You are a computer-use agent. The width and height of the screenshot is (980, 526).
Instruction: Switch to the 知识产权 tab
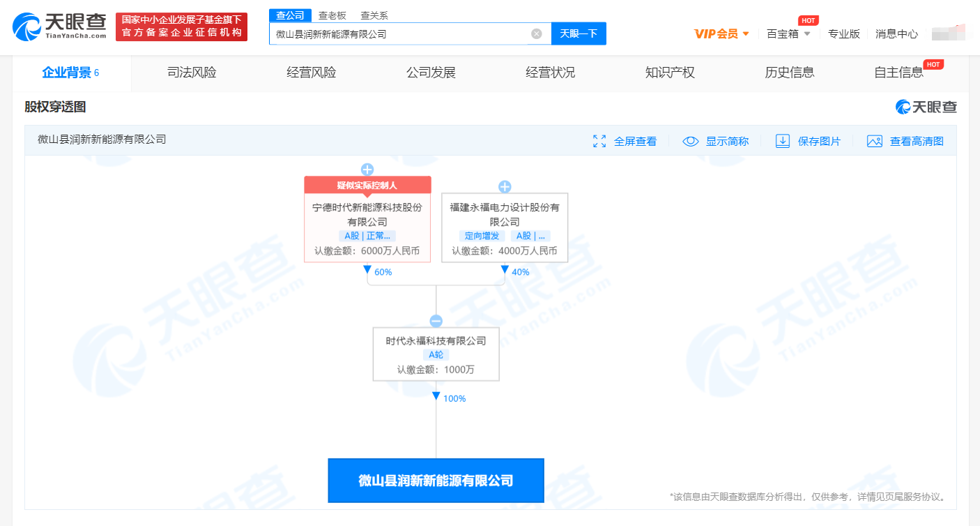click(x=670, y=73)
